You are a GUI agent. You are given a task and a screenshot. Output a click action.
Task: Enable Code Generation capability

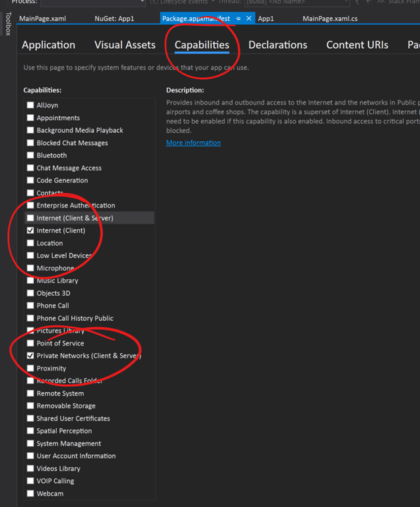pyautogui.click(x=30, y=180)
